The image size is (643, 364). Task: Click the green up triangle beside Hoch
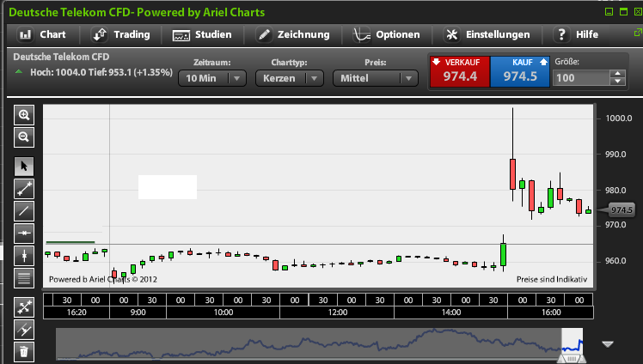[x=18, y=71]
